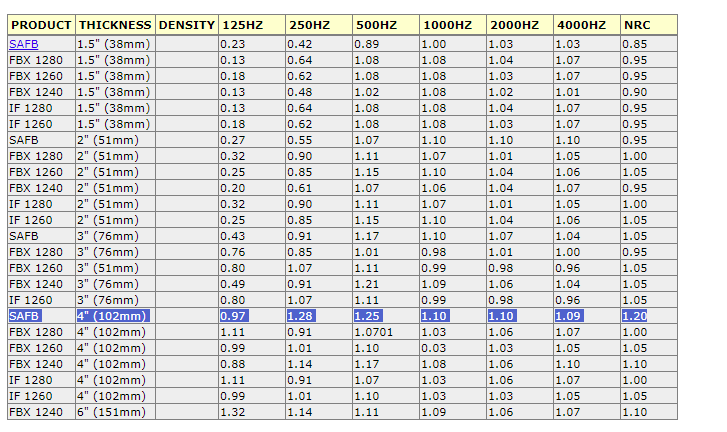Click the 1.21 value in 500HZ column
Screen dimensions: 727x432
[x=367, y=284]
